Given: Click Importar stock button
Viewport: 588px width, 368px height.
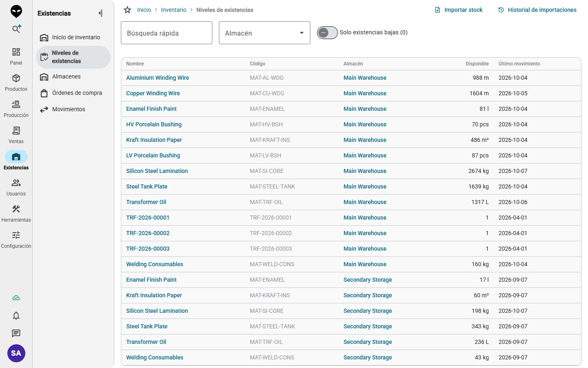Looking at the screenshot, I should [459, 10].
